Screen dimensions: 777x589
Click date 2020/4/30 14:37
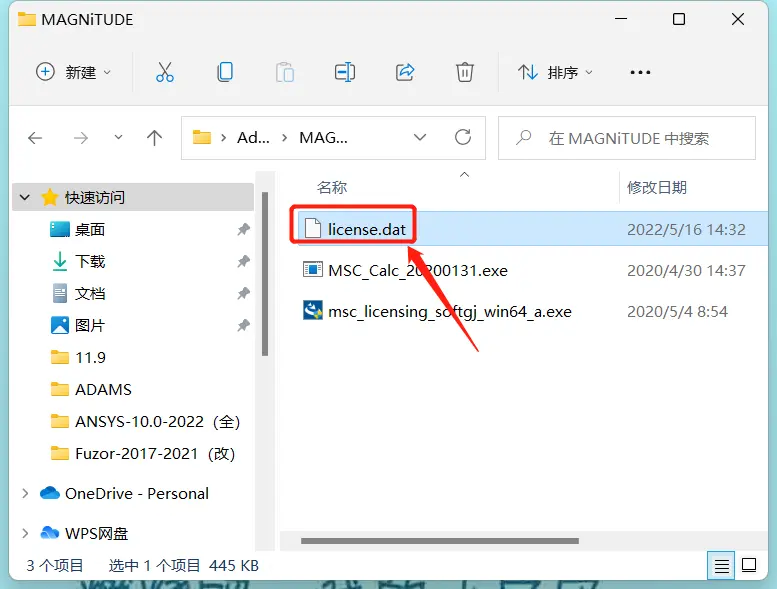tap(686, 270)
